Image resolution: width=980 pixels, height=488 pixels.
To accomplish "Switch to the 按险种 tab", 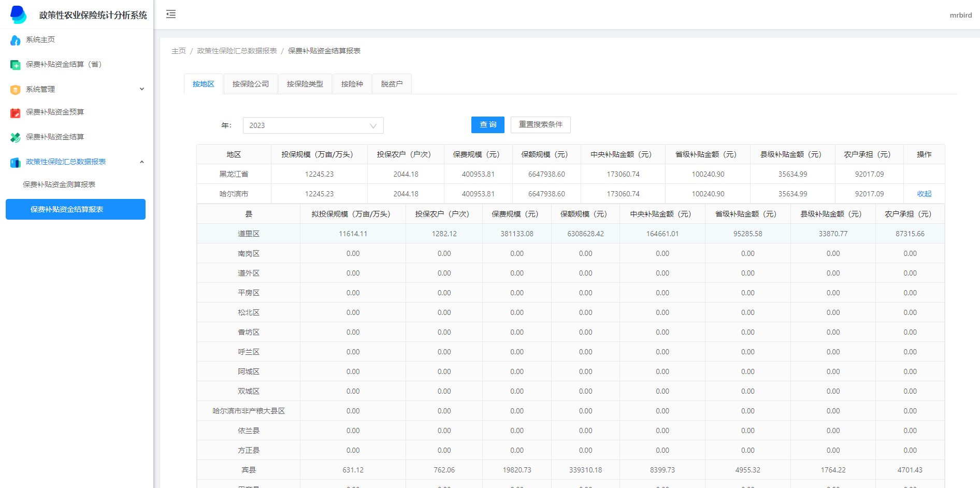I will click(352, 84).
